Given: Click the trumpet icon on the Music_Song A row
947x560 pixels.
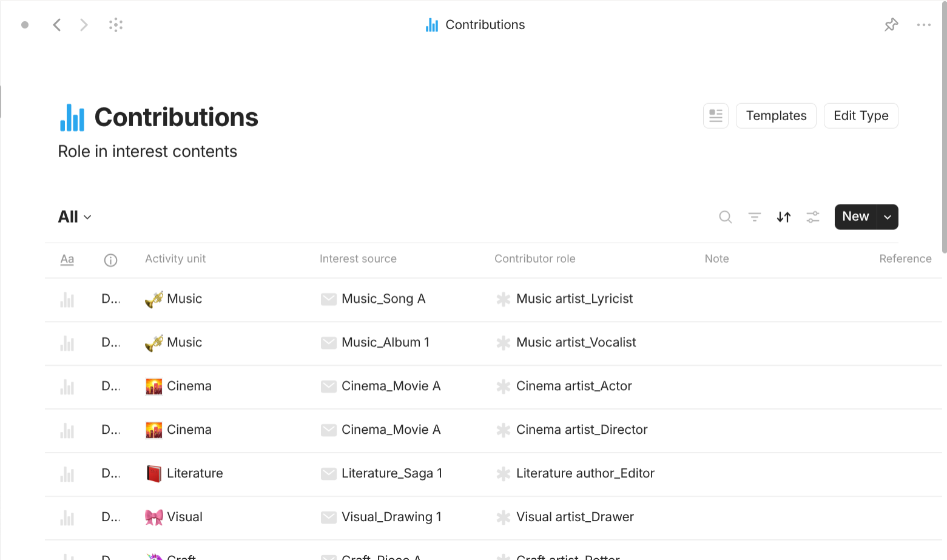Looking at the screenshot, I should (x=153, y=299).
